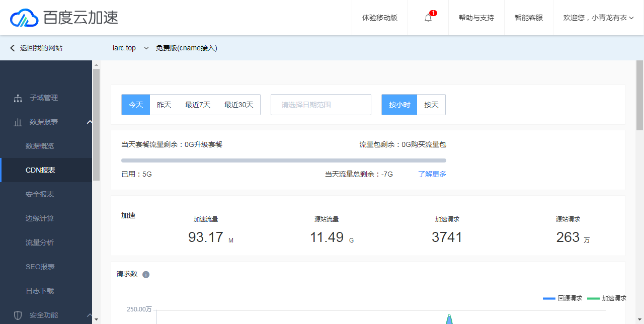Open 智能客服
Viewport: 644px width, 324px height.
(x=529, y=18)
